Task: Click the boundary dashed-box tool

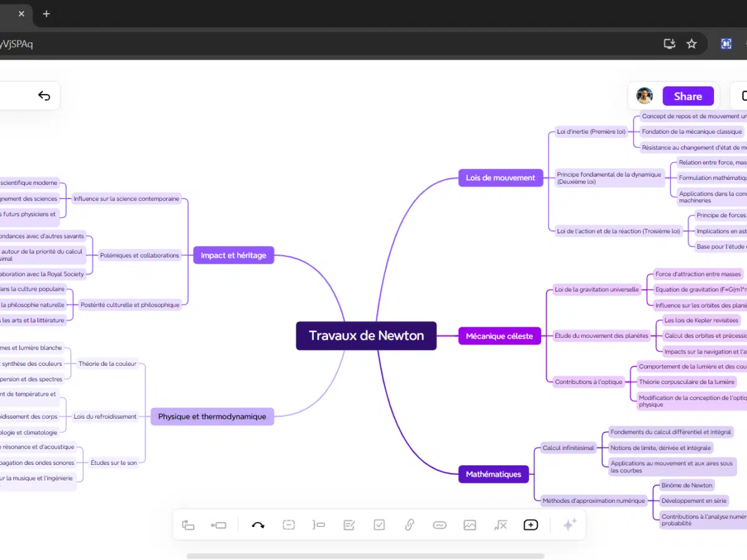Action: pyautogui.click(x=288, y=525)
